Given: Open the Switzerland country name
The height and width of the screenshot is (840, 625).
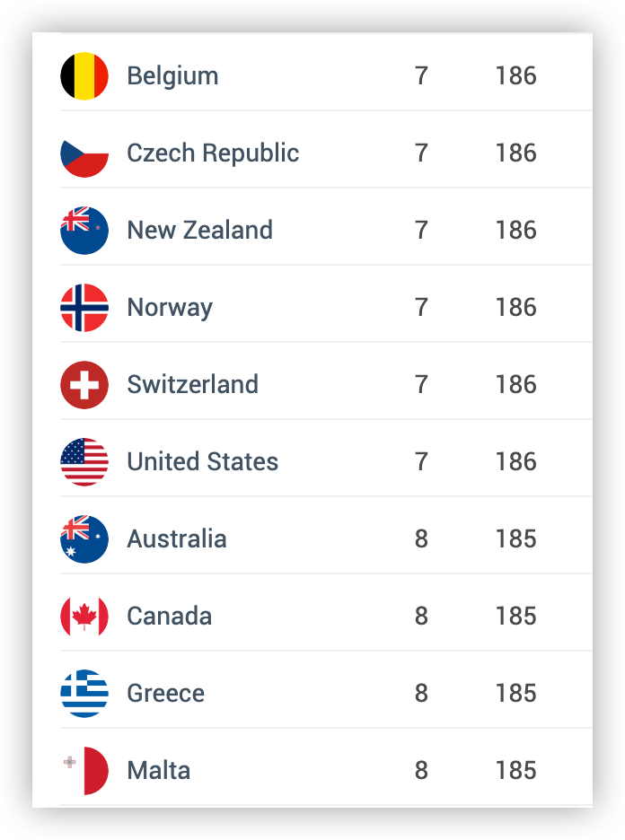Looking at the screenshot, I should (193, 385).
